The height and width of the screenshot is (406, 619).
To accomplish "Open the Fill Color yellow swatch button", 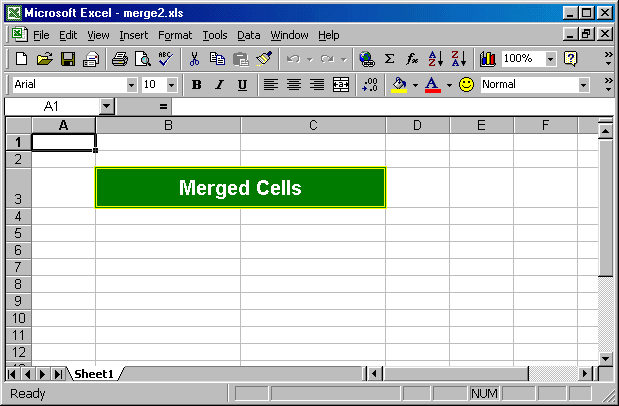I will click(400, 85).
